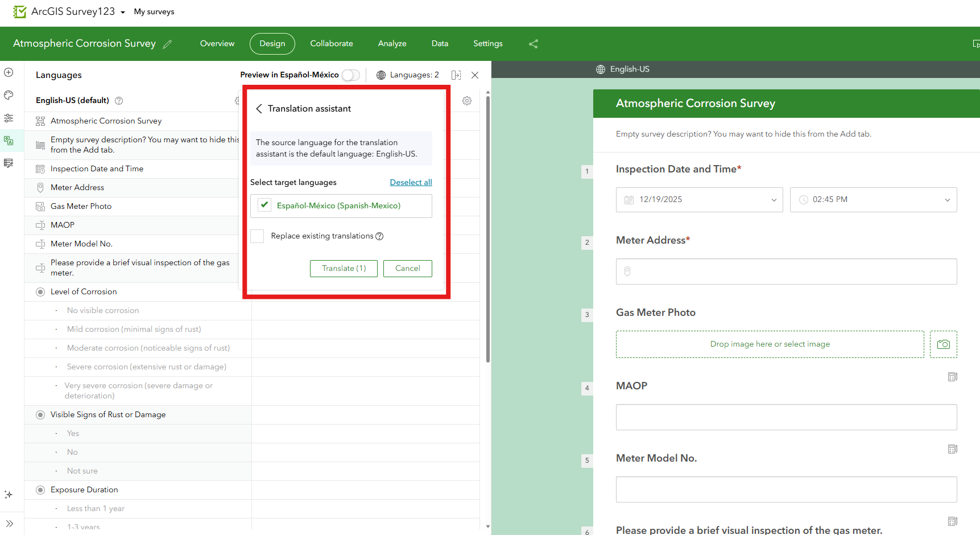Click the camera icon for Gas Meter Photo
This screenshot has height=535, width=980.
click(x=943, y=344)
